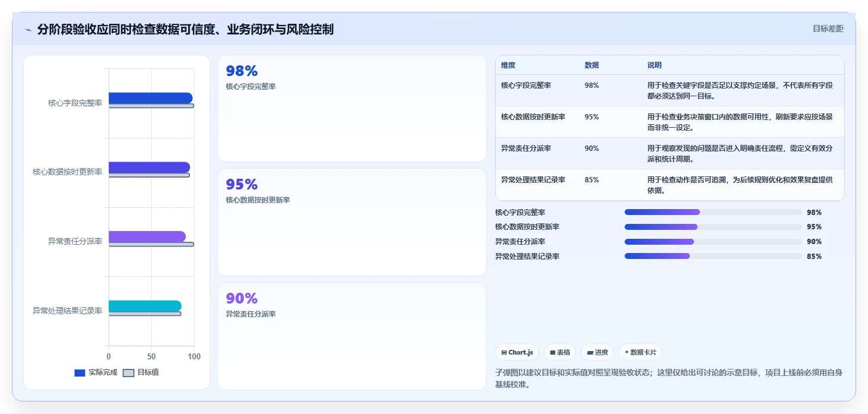
Task: Click the blue 核心字段完整率 actual bar in chart
Action: [150, 98]
